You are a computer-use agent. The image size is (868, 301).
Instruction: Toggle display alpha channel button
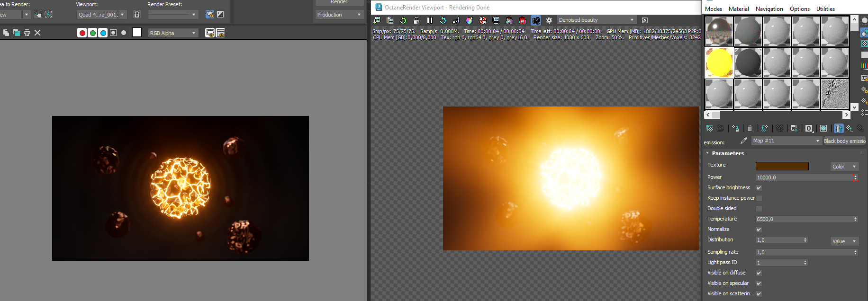(113, 33)
